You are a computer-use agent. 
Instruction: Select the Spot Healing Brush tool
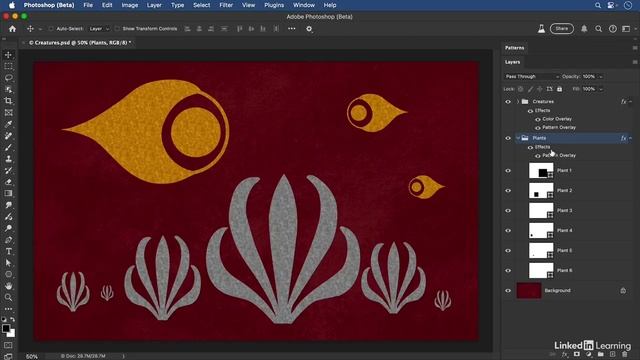point(8,136)
